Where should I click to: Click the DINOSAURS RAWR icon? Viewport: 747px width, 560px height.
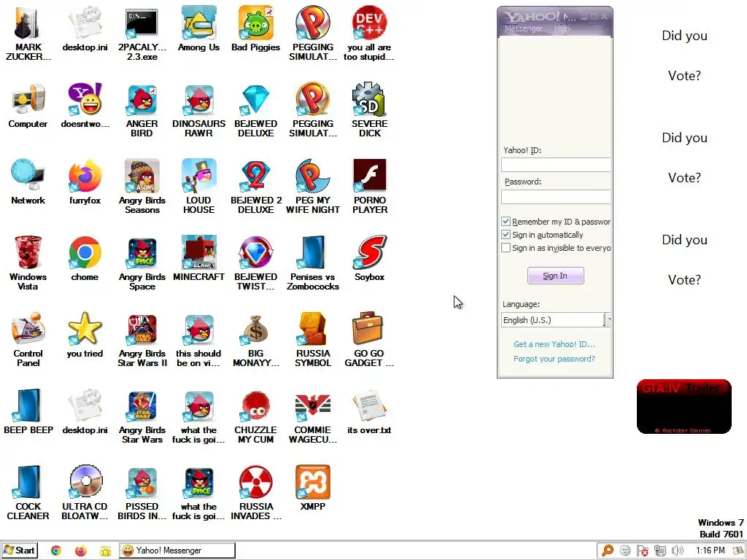point(198,111)
